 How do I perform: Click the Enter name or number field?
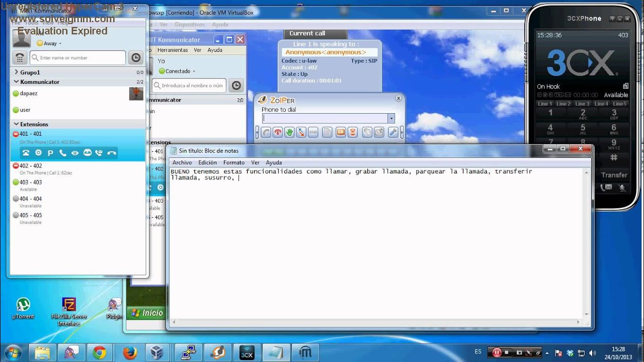(x=77, y=58)
